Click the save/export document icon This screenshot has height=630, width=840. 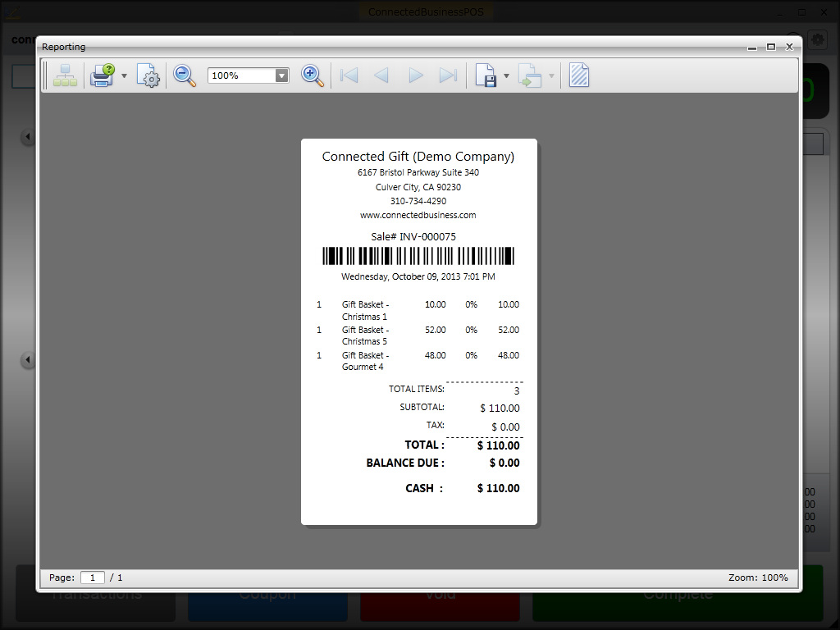point(486,76)
